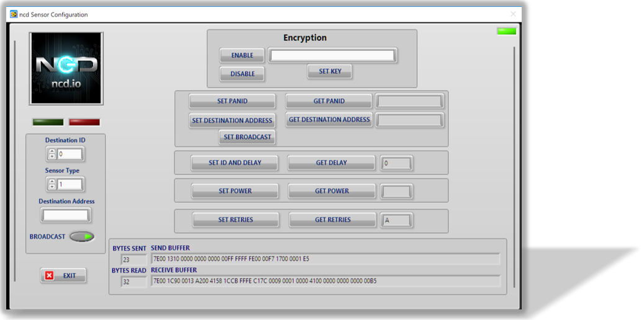
Task: Click the Destination Address input box
Action: [x=66, y=215]
